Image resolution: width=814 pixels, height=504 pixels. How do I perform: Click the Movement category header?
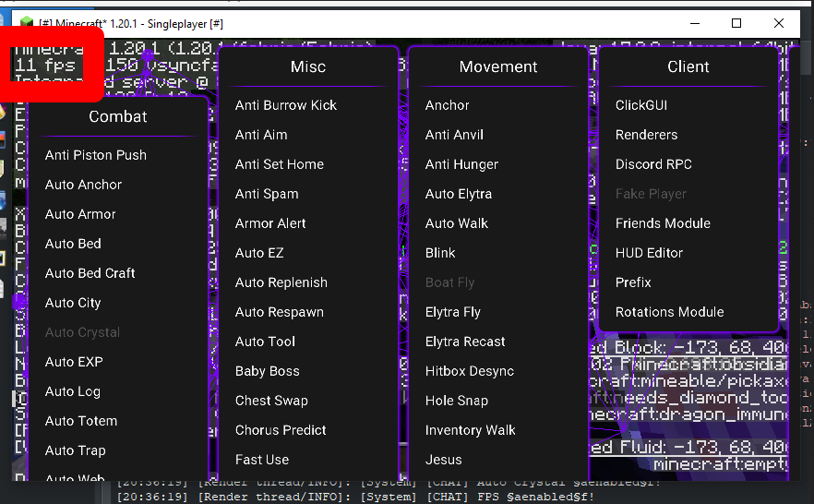498,67
